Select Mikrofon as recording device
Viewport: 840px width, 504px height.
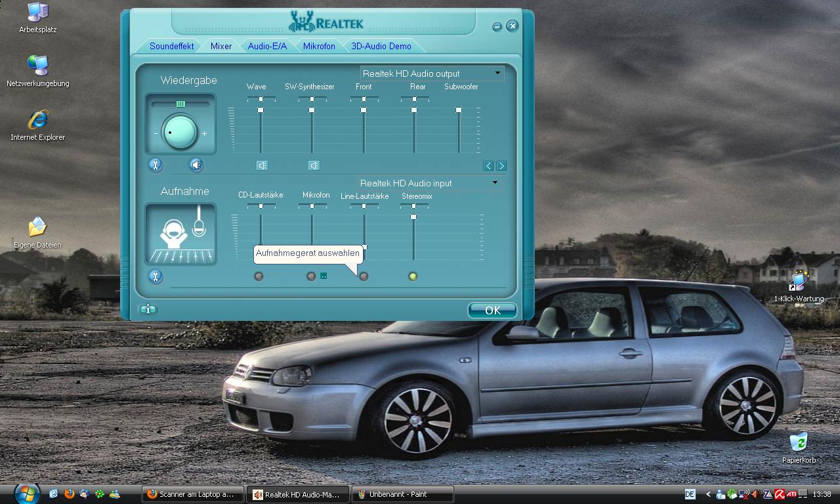[311, 276]
